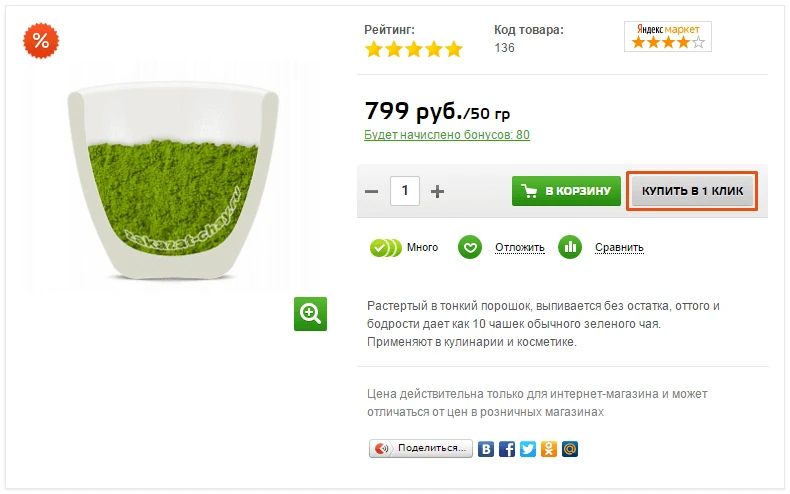
Task: Click the red percent discount badge
Action: pos(41,40)
